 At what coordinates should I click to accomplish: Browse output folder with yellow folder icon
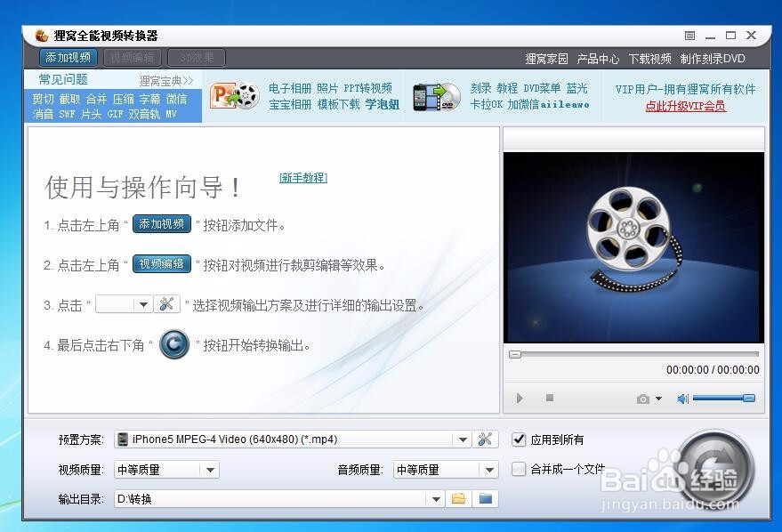point(459,498)
